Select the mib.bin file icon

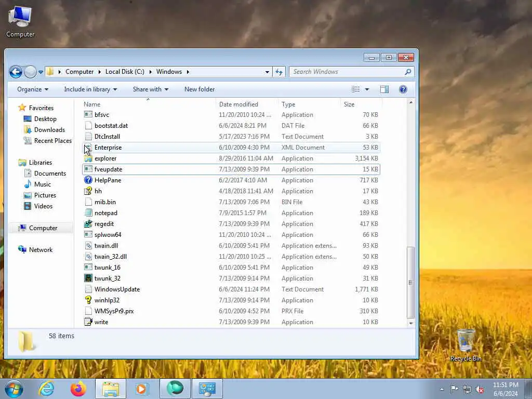[x=88, y=202]
